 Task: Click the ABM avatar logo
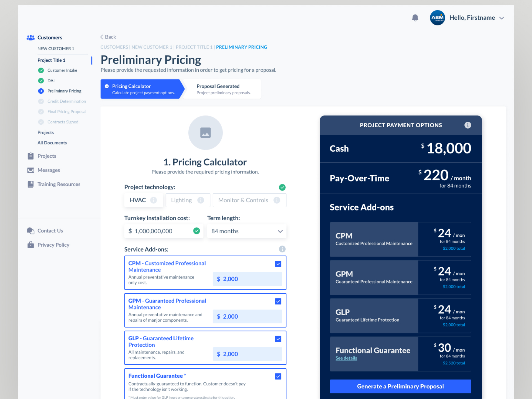tap(437, 18)
